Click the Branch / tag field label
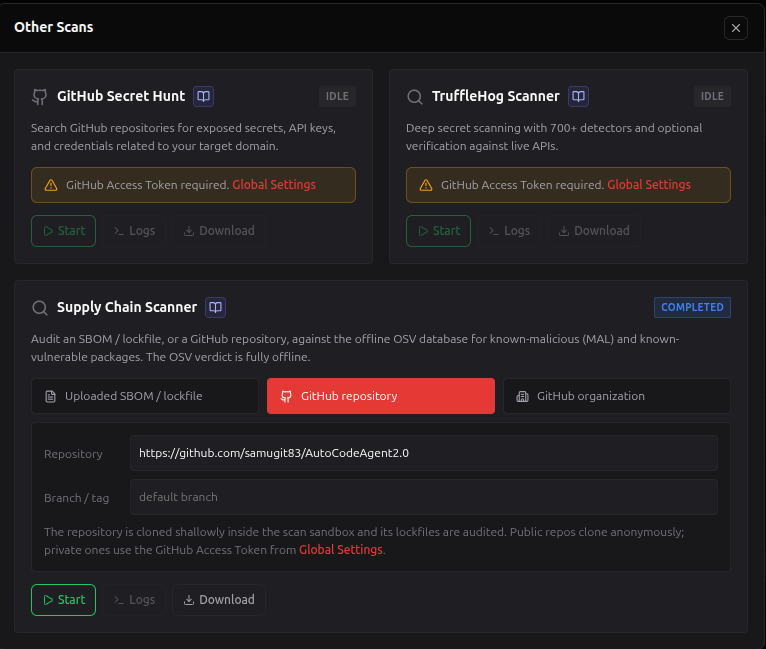 pos(77,498)
